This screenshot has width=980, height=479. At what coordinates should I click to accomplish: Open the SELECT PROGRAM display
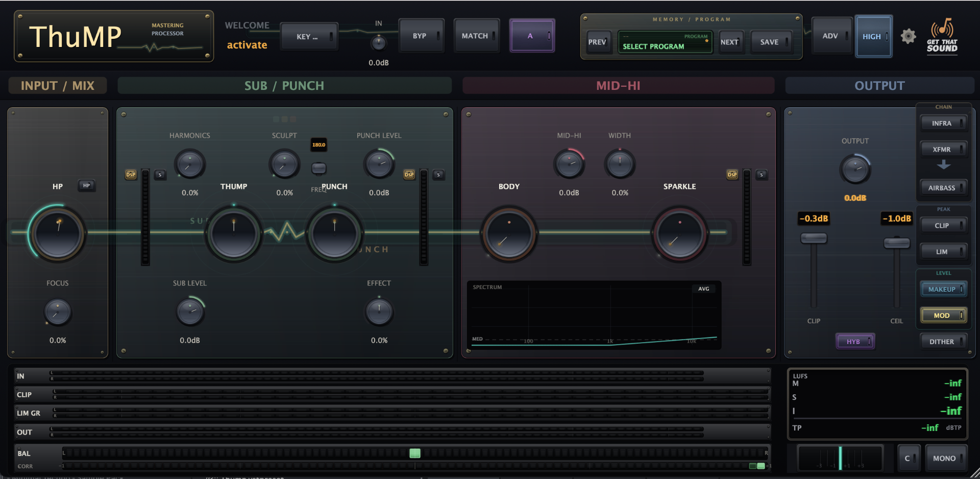(665, 42)
